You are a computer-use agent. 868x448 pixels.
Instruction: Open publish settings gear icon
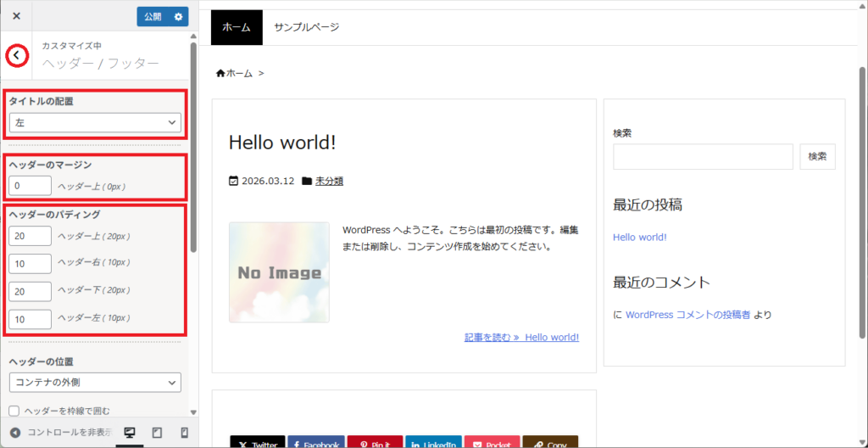pos(178,17)
